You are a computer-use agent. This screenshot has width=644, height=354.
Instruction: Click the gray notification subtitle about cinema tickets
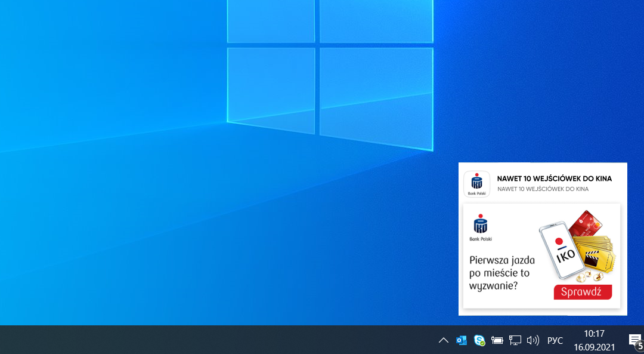(x=543, y=189)
